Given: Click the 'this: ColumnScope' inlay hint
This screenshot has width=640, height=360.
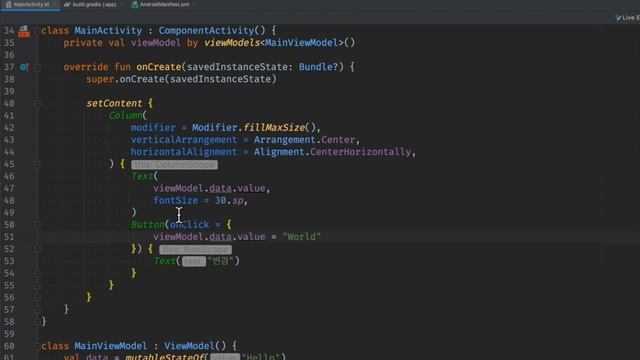Looking at the screenshot, I should click(x=174, y=164).
